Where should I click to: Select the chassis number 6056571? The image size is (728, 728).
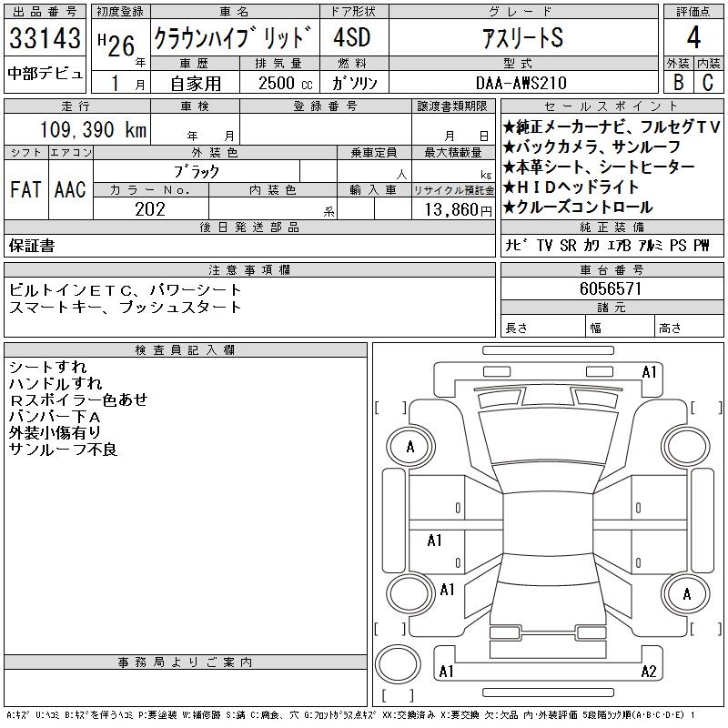(x=612, y=288)
